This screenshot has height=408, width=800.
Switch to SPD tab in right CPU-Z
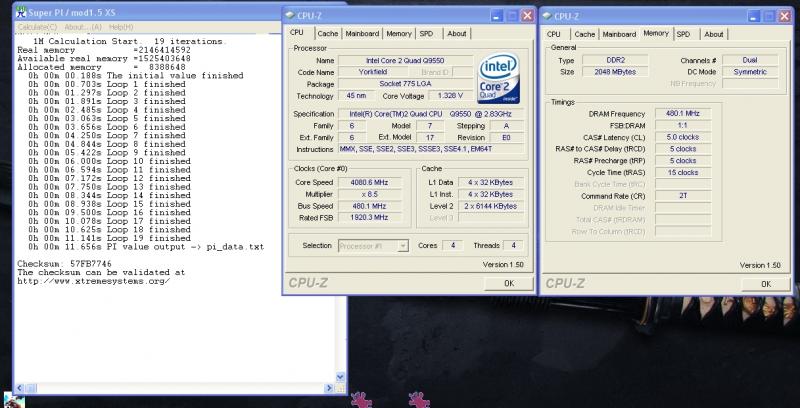683,34
